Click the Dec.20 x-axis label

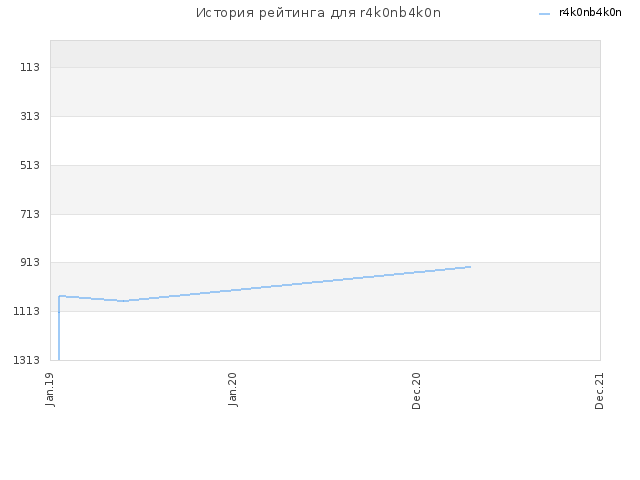tap(416, 391)
